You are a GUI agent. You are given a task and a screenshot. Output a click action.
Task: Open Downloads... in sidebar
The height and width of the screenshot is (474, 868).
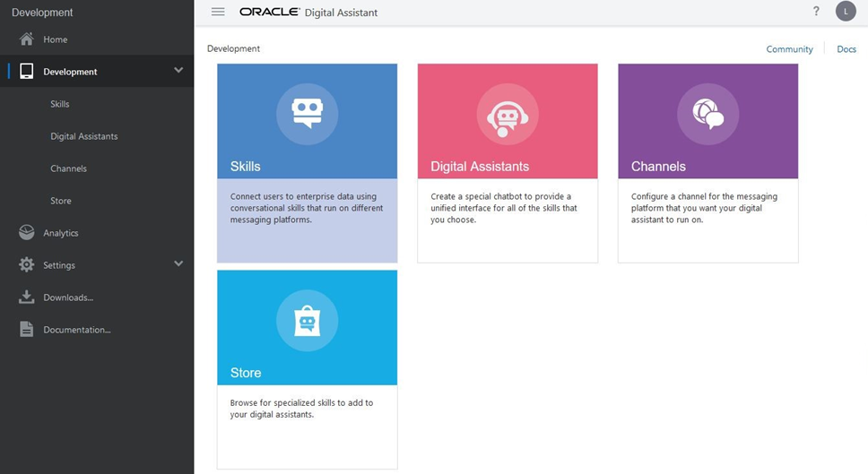coord(69,297)
